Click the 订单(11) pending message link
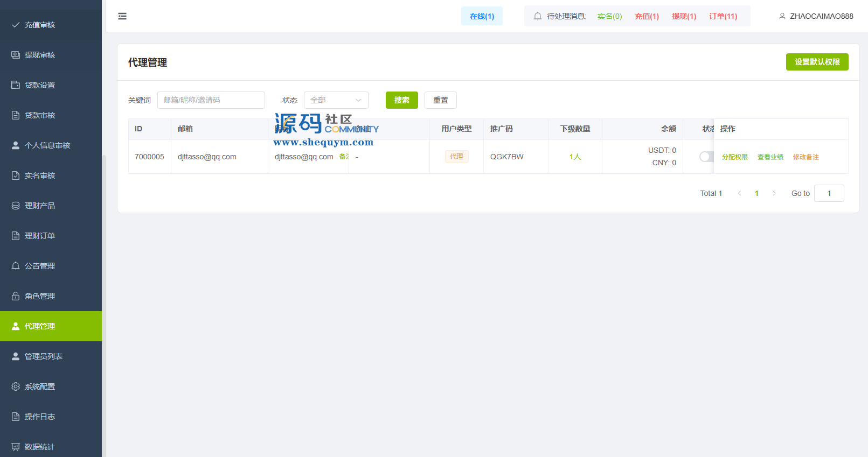Screen dimensions: 868x457 tap(723, 16)
